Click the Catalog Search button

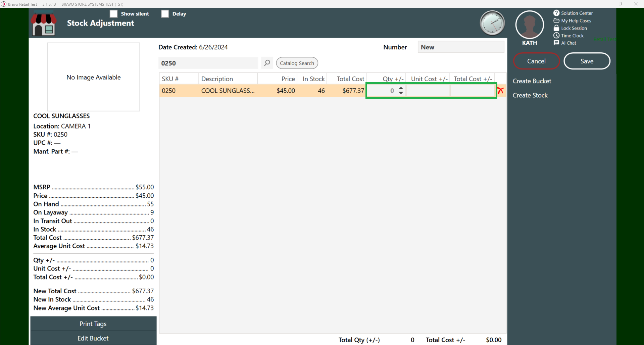pos(297,63)
